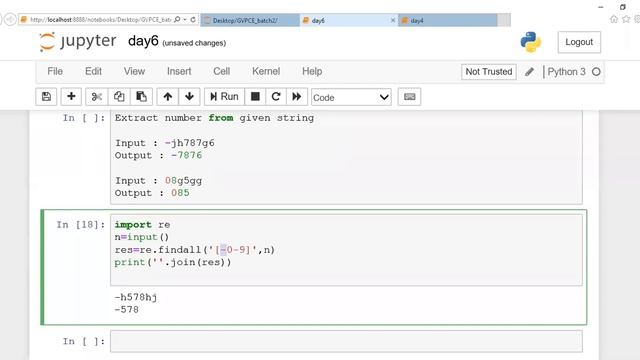Cut selected cells with the scissors icon

(97, 97)
